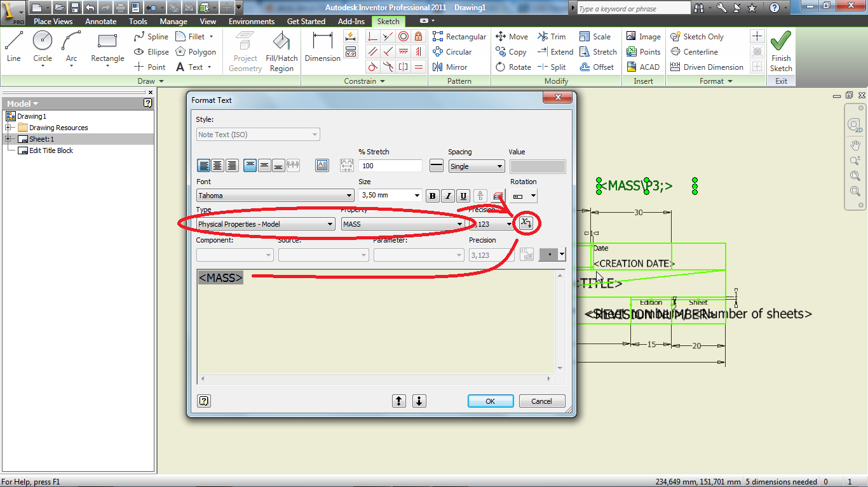
Task: Toggle Bold text formatting
Action: pos(433,196)
